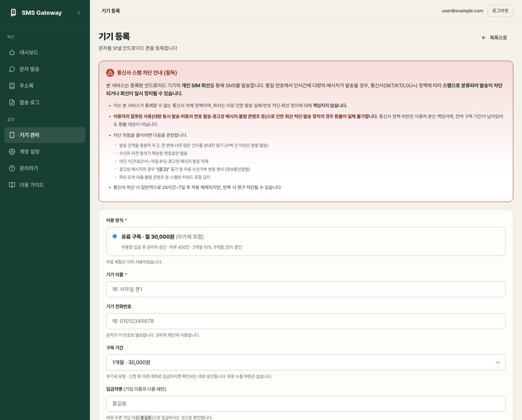
Task: Open 주소록 in the sidebar
Action: [x=45, y=86]
